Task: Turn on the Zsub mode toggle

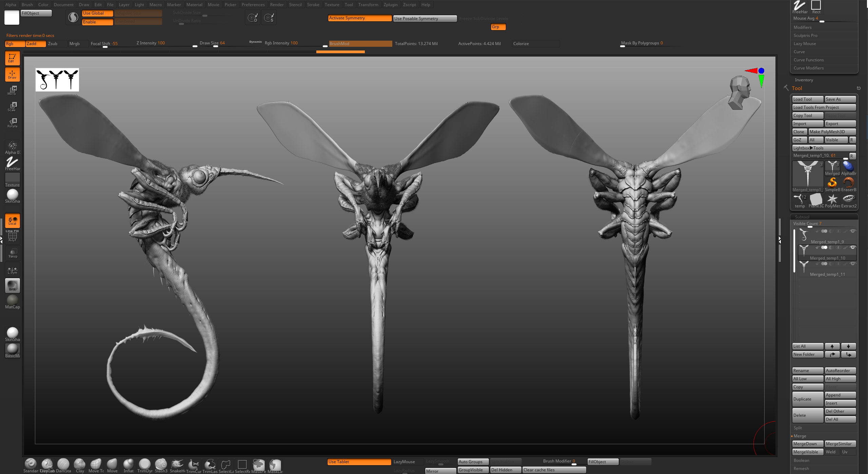Action: pos(56,44)
